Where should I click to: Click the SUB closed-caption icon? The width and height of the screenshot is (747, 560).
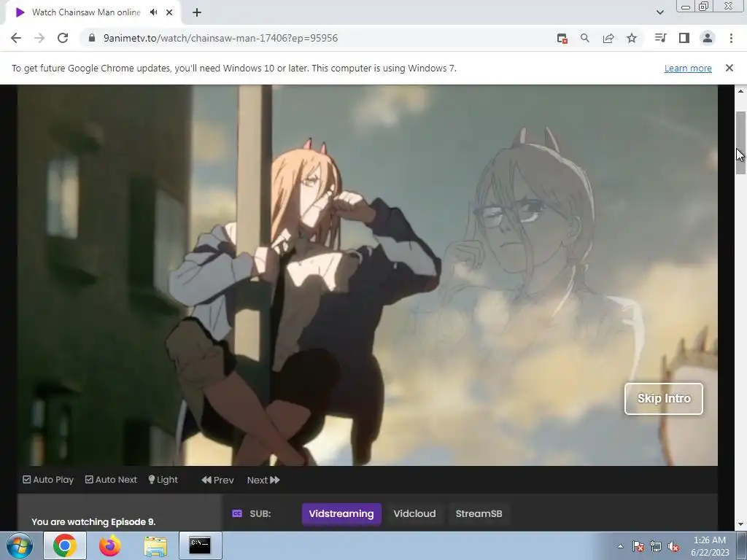coord(237,513)
